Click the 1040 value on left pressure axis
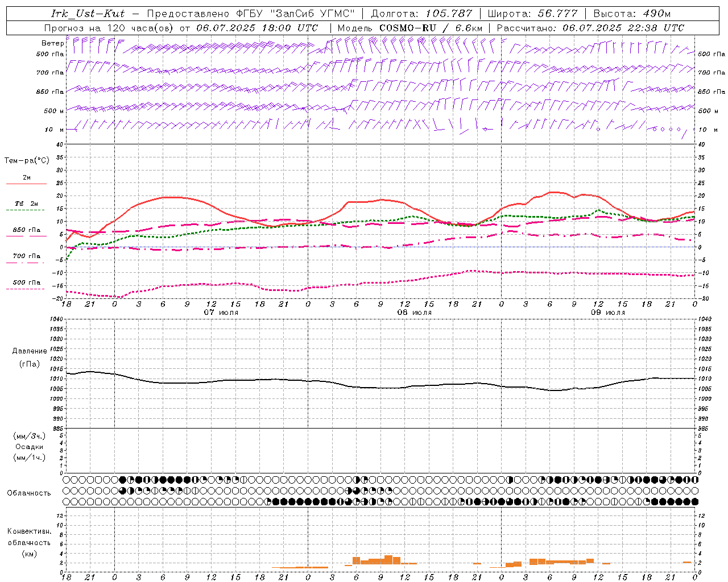This screenshot has height=582, width=728. click(x=56, y=319)
